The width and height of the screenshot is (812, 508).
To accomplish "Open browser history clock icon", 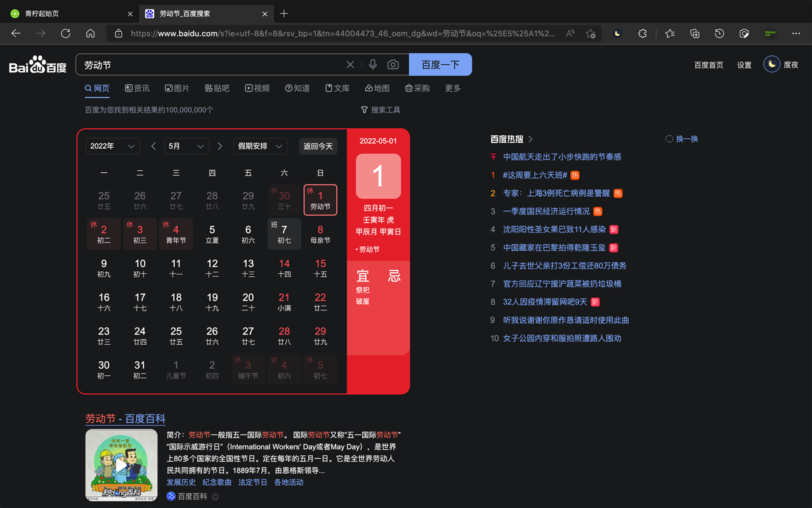I will click(719, 34).
